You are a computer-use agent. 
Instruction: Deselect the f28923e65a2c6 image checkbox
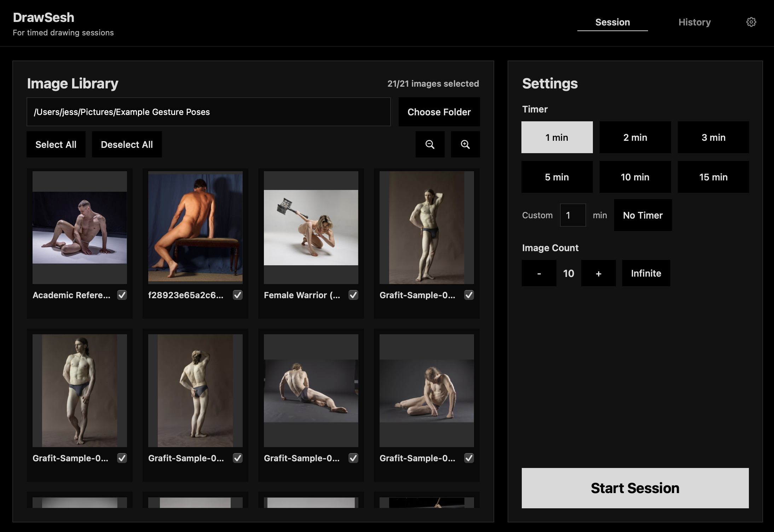238,295
